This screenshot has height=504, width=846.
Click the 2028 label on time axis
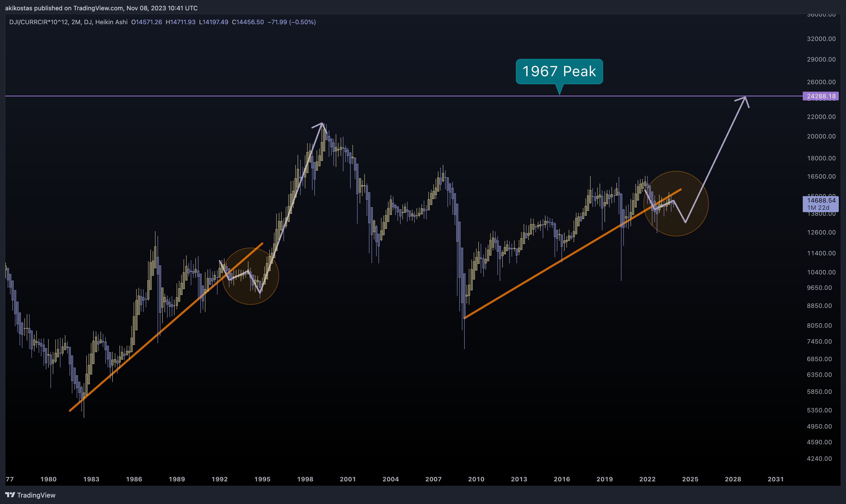[x=733, y=479]
